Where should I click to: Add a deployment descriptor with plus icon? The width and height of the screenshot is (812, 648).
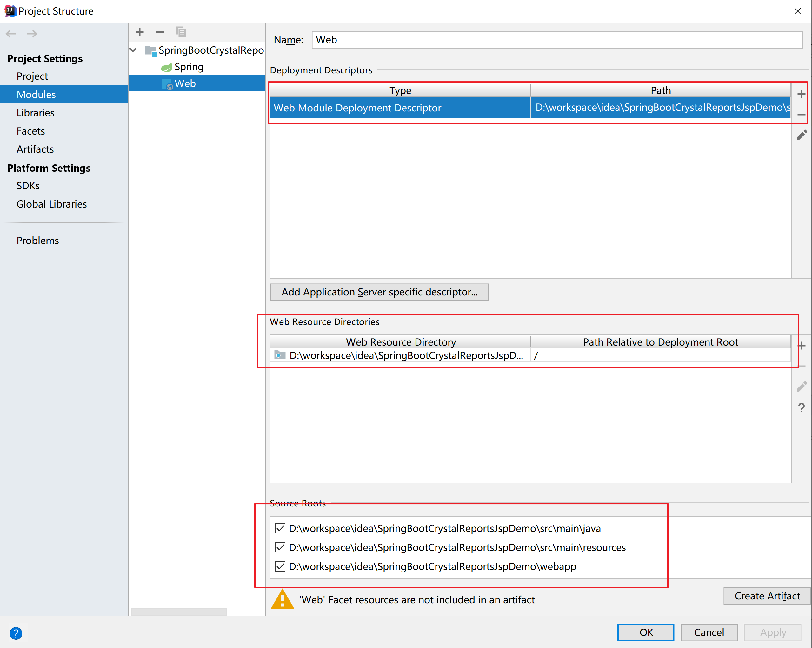coord(801,94)
